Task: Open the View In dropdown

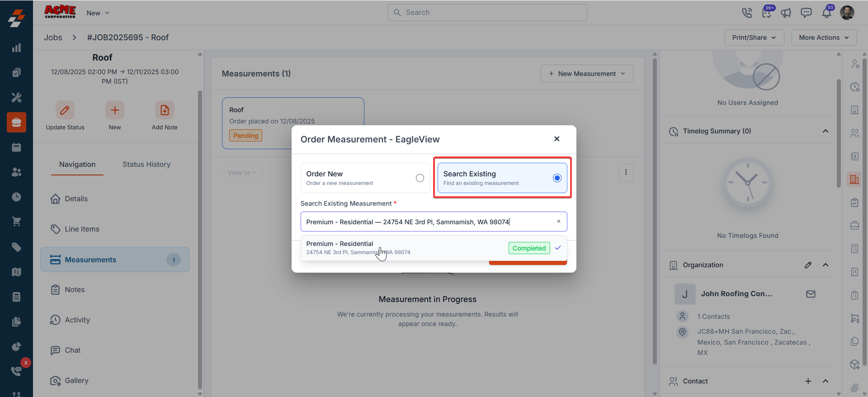Action: [x=242, y=173]
